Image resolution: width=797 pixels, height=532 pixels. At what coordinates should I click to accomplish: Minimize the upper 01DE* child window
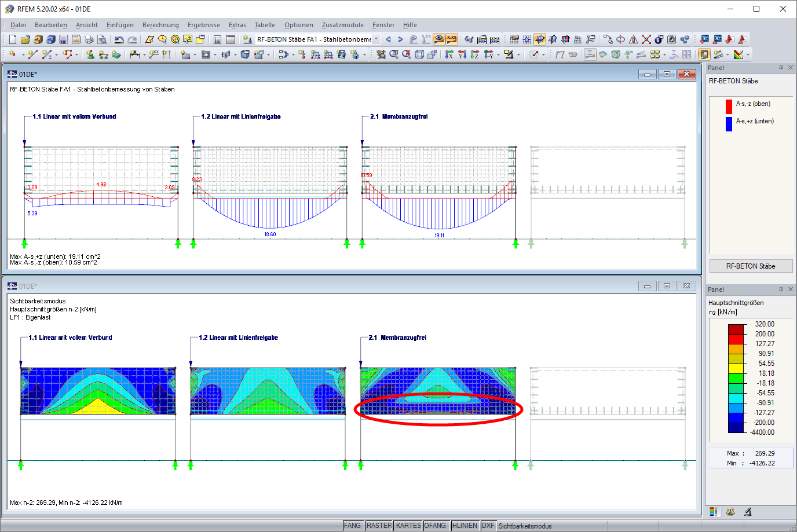point(647,74)
